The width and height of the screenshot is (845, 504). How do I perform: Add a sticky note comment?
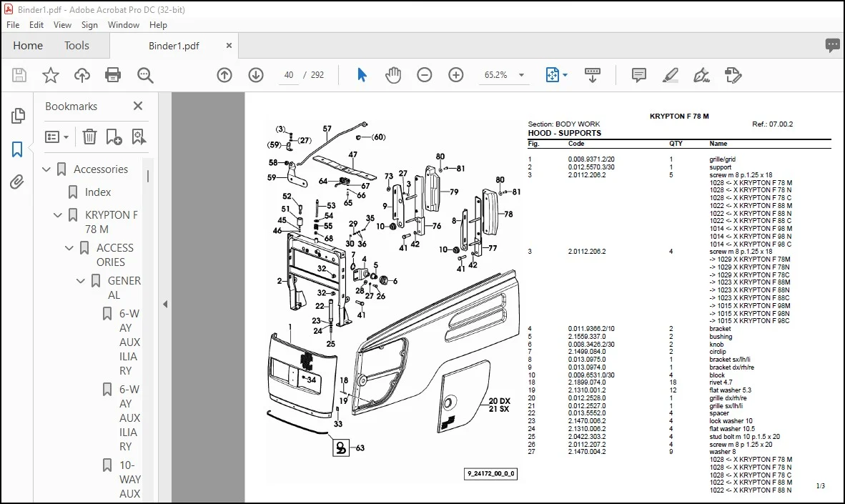pyautogui.click(x=638, y=75)
